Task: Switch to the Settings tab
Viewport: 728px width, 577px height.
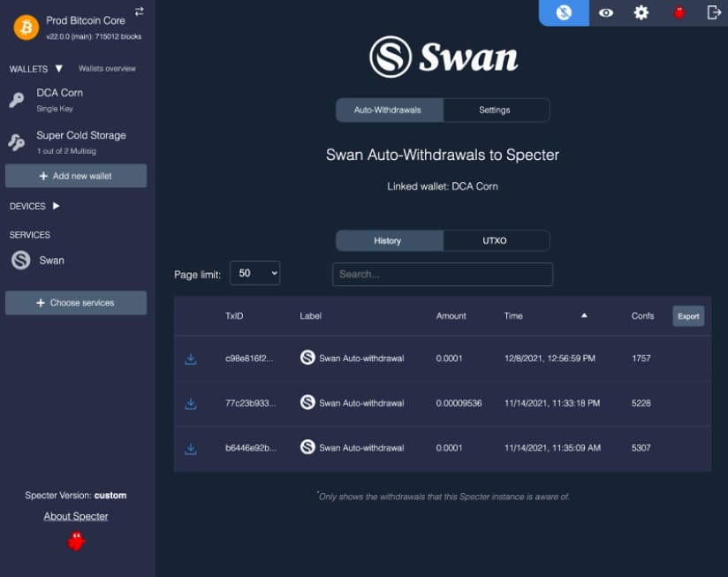Action: 495,110
